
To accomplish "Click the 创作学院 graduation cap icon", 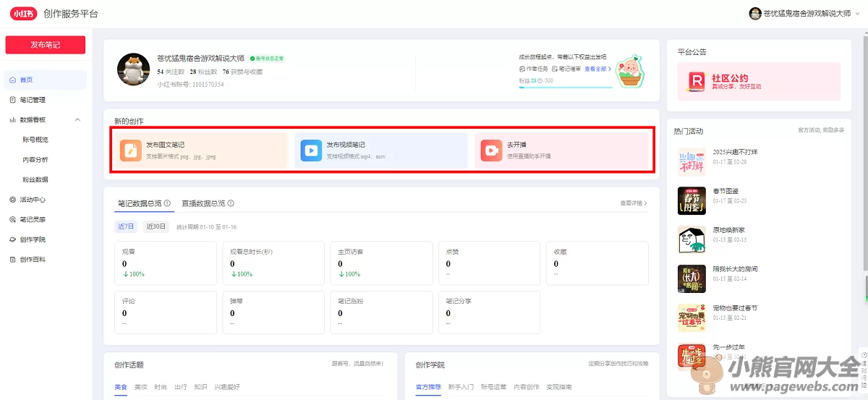I will click(13, 239).
